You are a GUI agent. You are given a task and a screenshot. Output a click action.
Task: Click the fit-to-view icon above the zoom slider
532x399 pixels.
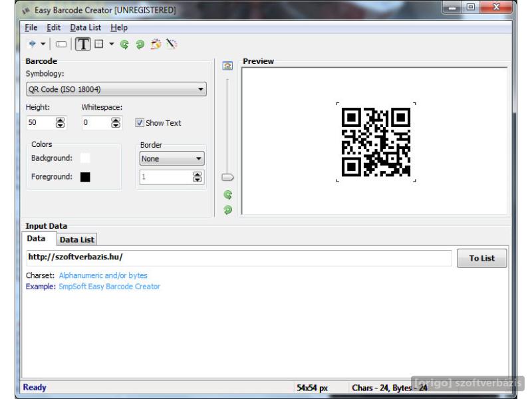[x=227, y=65]
